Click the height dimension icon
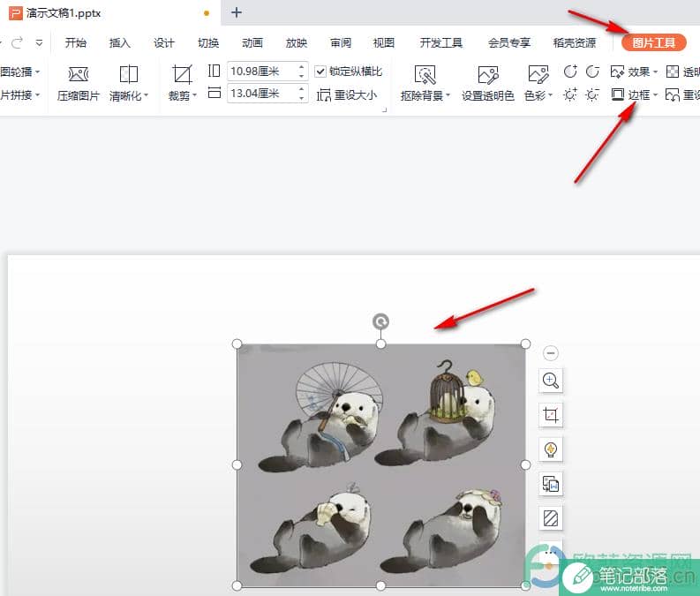The image size is (700, 596). tap(215, 71)
